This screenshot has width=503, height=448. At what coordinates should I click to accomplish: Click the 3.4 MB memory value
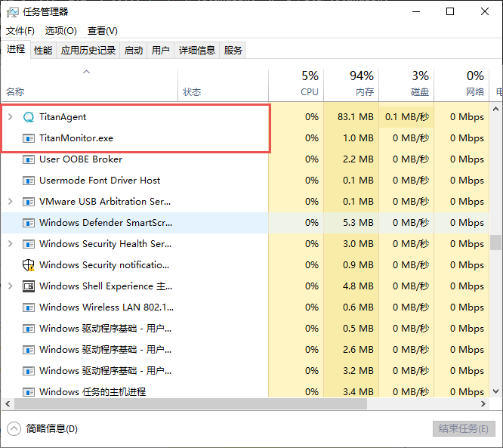tap(358, 392)
